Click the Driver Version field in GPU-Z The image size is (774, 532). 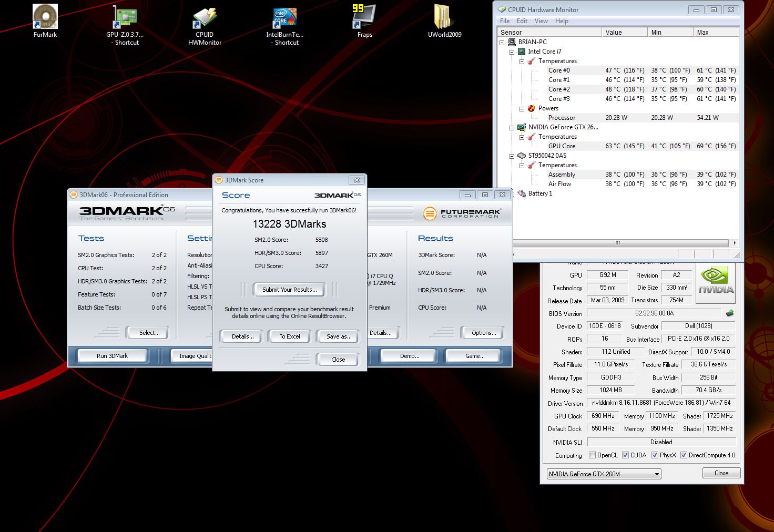(x=661, y=403)
